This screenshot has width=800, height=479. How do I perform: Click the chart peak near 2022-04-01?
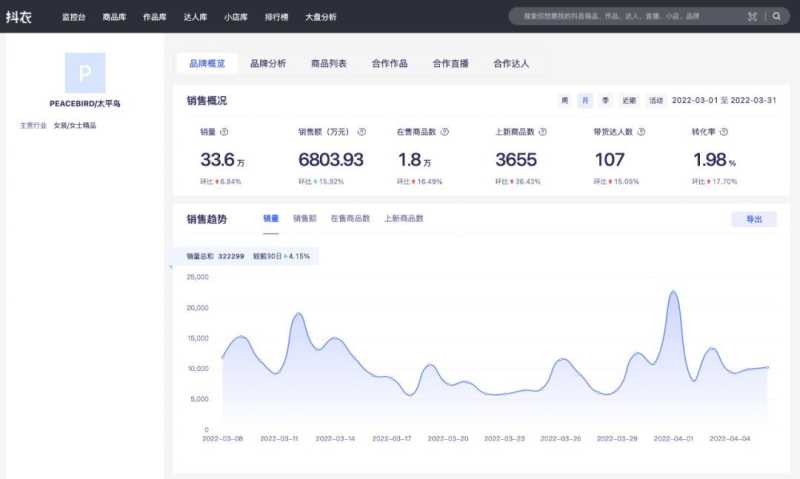click(x=674, y=292)
